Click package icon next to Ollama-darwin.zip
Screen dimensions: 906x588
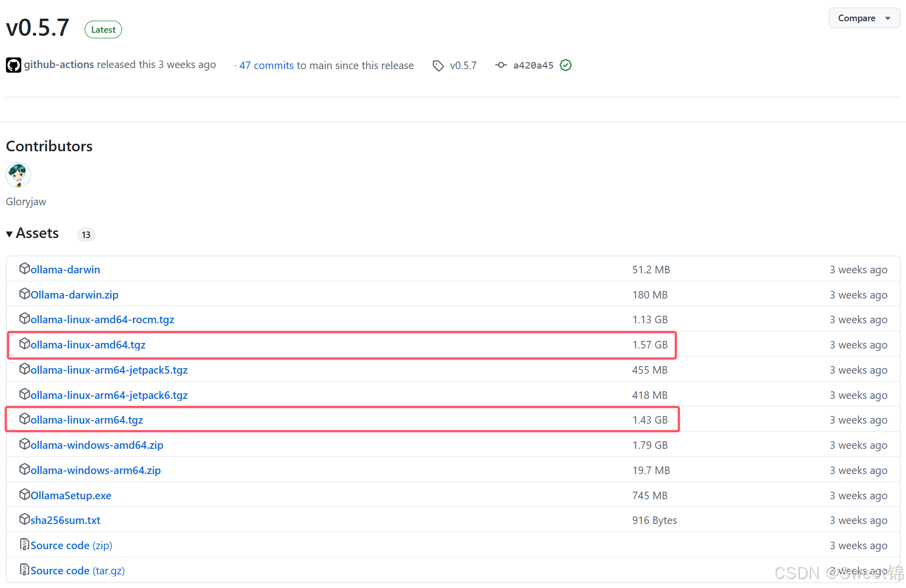coord(25,293)
